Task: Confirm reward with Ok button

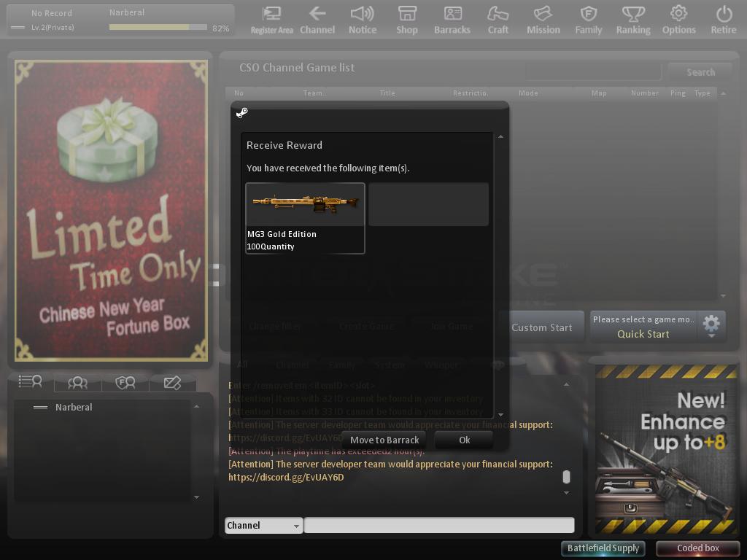Action: 464,440
